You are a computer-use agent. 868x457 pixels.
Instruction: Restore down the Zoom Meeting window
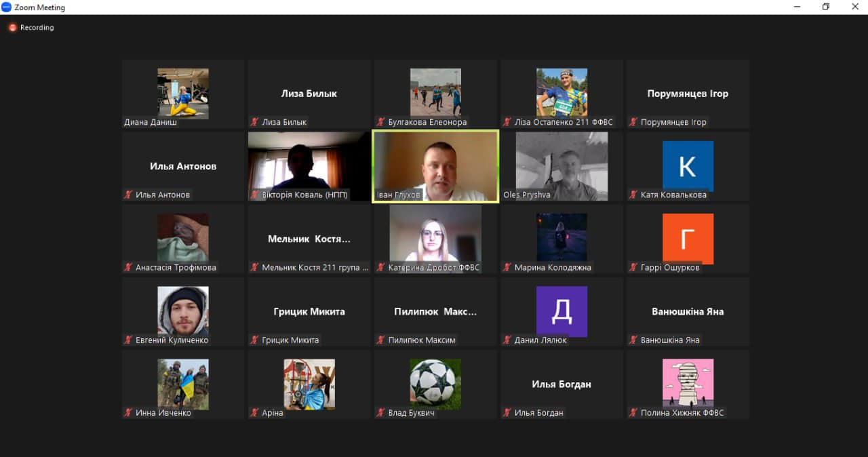point(825,7)
